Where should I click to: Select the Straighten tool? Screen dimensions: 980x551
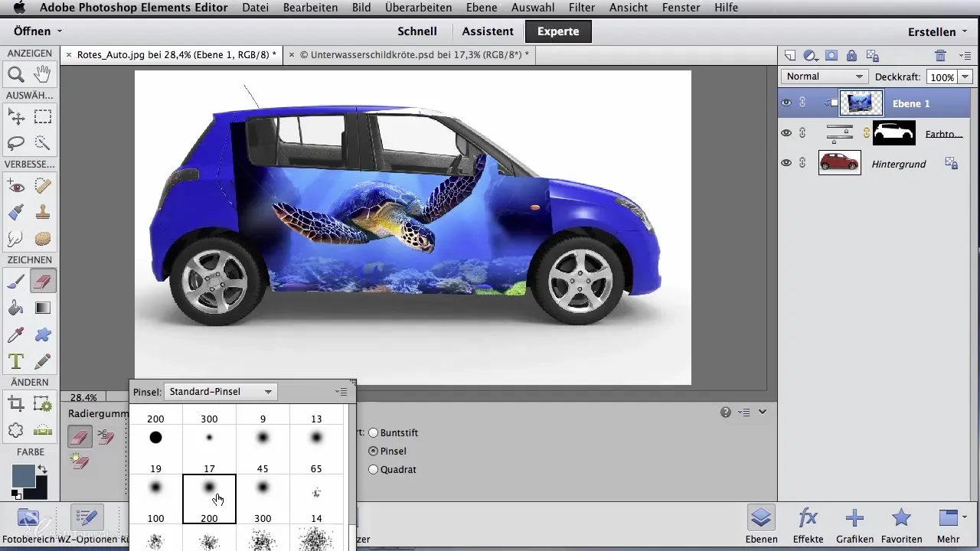click(x=43, y=430)
